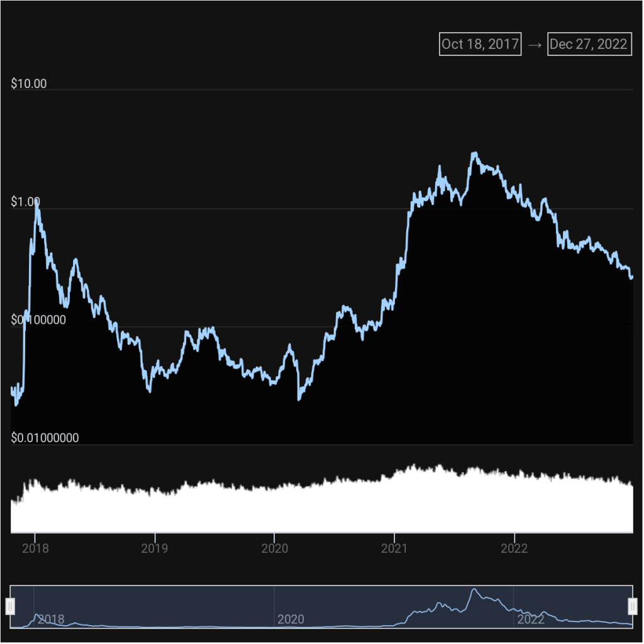Click the 2020 label in the navigator strip
644x644 pixels.
click(291, 619)
